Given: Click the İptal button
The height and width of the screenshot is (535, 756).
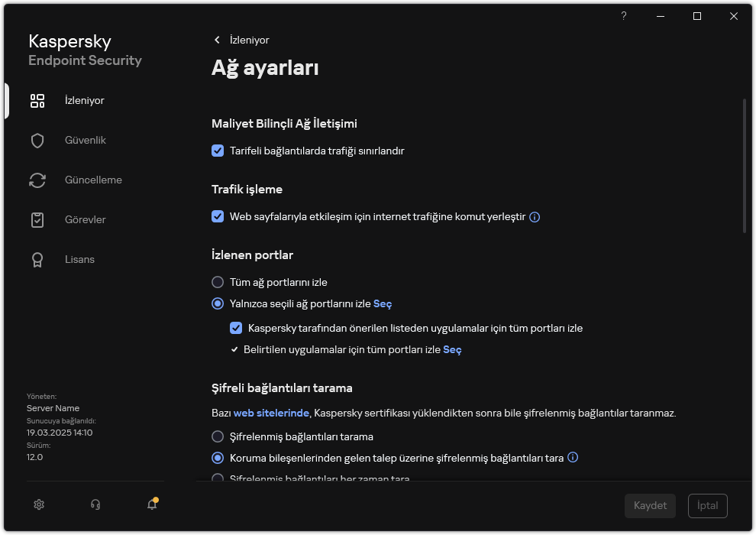Looking at the screenshot, I should point(707,506).
